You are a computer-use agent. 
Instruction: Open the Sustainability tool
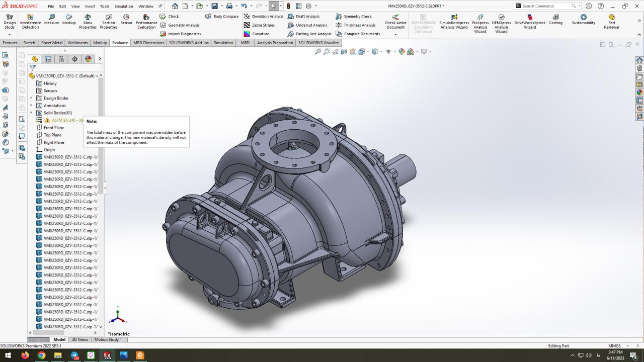click(x=583, y=20)
